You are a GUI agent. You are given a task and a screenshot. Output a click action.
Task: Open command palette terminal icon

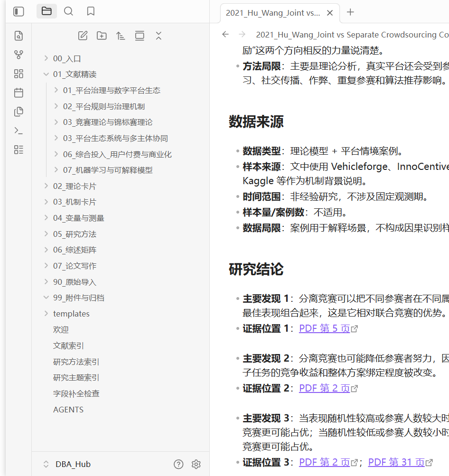click(x=19, y=131)
